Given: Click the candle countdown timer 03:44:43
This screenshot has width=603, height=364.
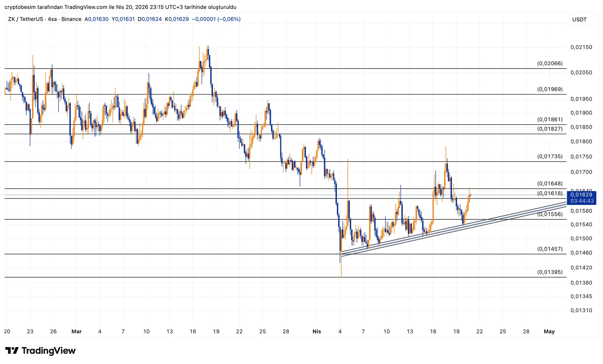Looking at the screenshot, I should tap(582, 201).
